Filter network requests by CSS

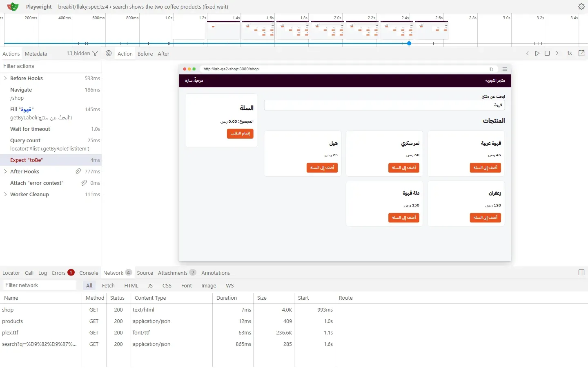167,285
